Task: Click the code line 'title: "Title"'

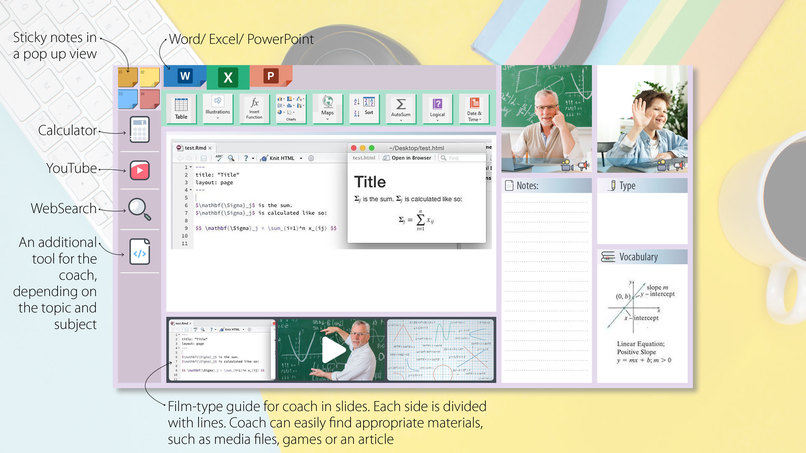Action: tap(217, 175)
